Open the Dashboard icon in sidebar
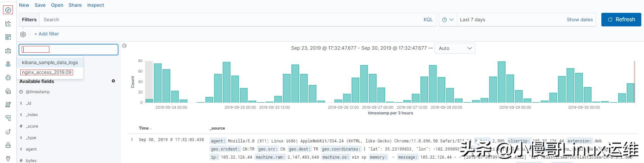Screen dimensions: 644x163 click(8, 37)
